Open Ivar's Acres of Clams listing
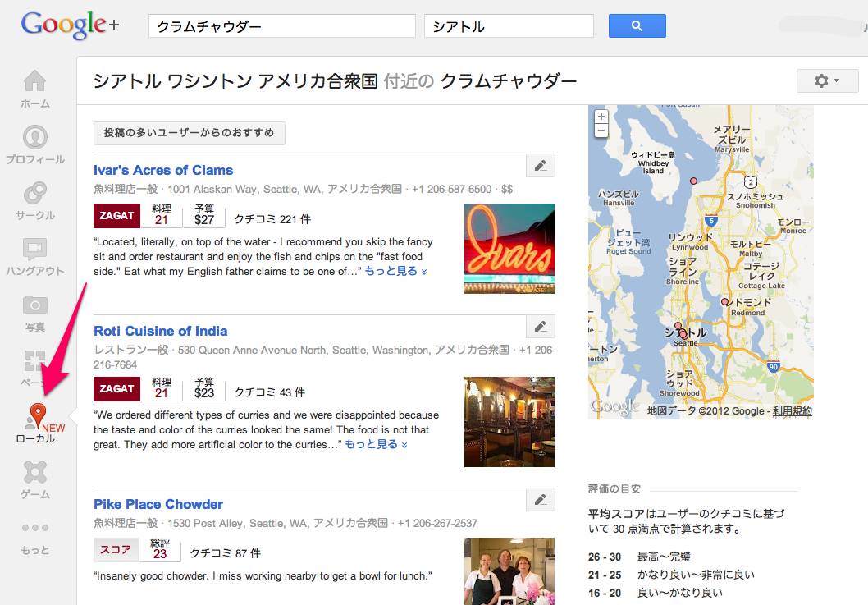Screen dimensions: 868x605 click(163, 170)
